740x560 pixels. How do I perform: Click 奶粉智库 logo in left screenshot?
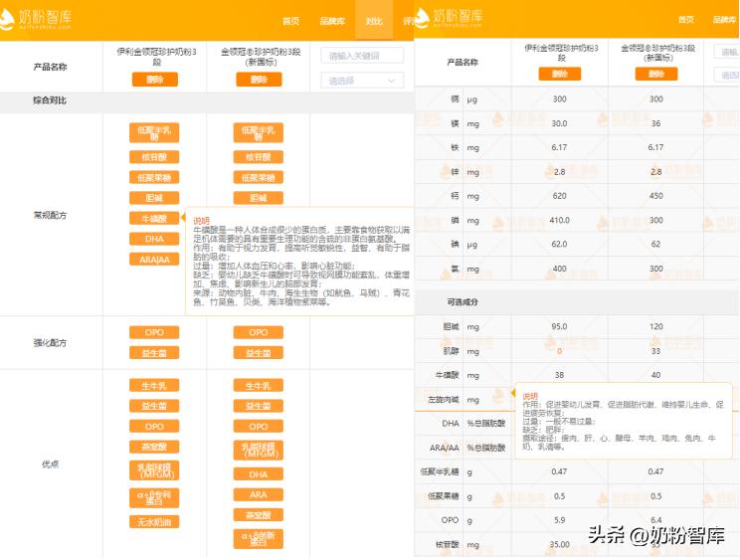tap(36, 19)
